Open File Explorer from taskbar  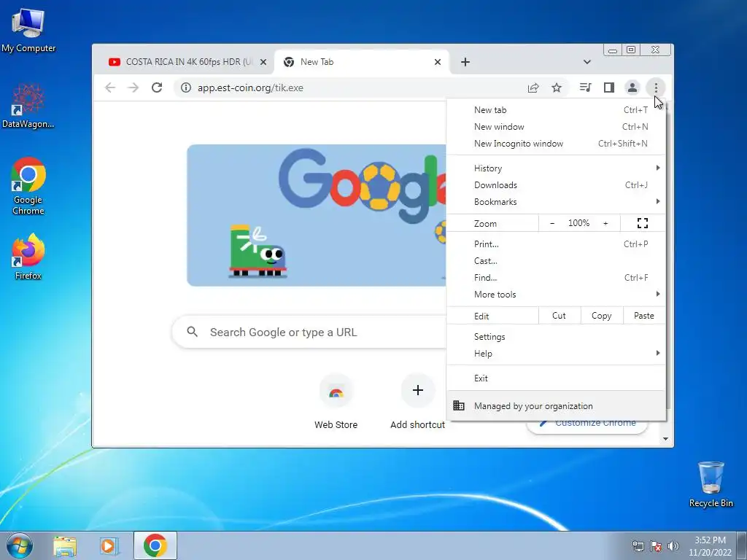pyautogui.click(x=65, y=545)
